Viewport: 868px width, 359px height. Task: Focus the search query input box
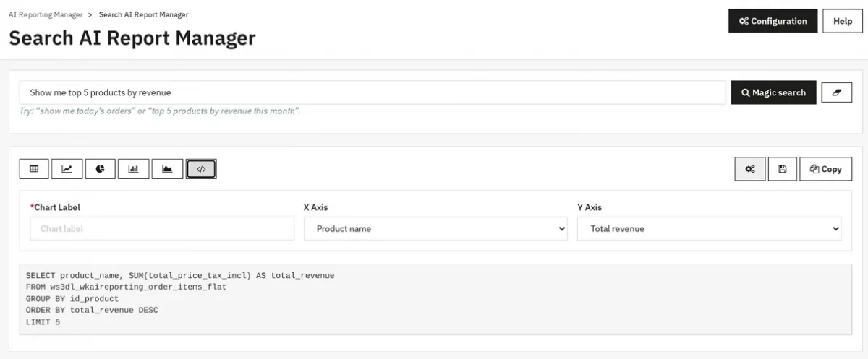(373, 92)
